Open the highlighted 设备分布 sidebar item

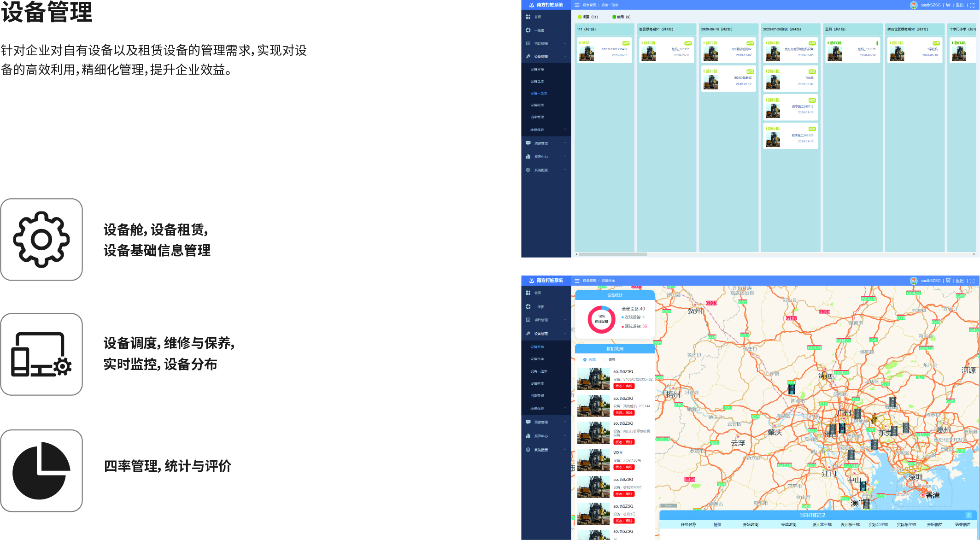tap(537, 347)
